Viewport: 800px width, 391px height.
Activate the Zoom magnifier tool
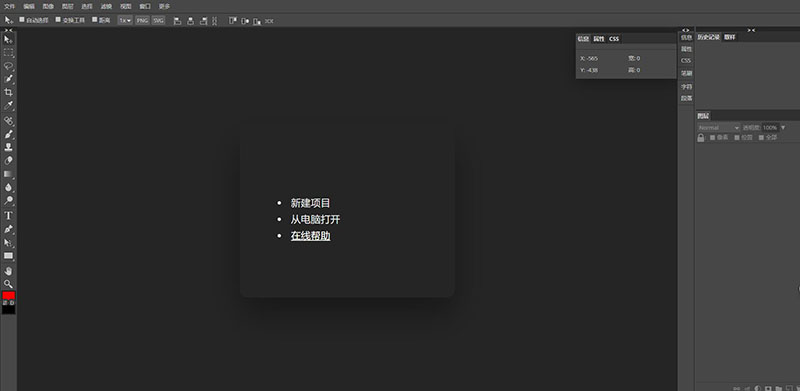coord(8,284)
